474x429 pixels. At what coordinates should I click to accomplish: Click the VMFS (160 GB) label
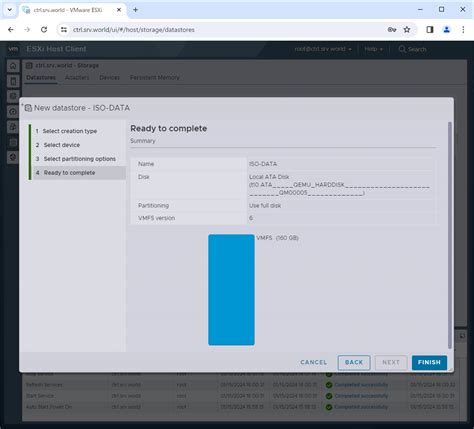(x=277, y=238)
